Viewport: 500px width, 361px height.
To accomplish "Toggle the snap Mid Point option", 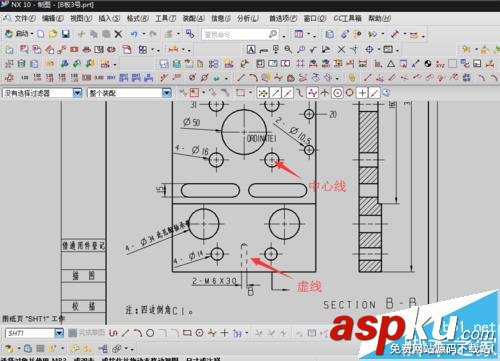I will [x=288, y=93].
